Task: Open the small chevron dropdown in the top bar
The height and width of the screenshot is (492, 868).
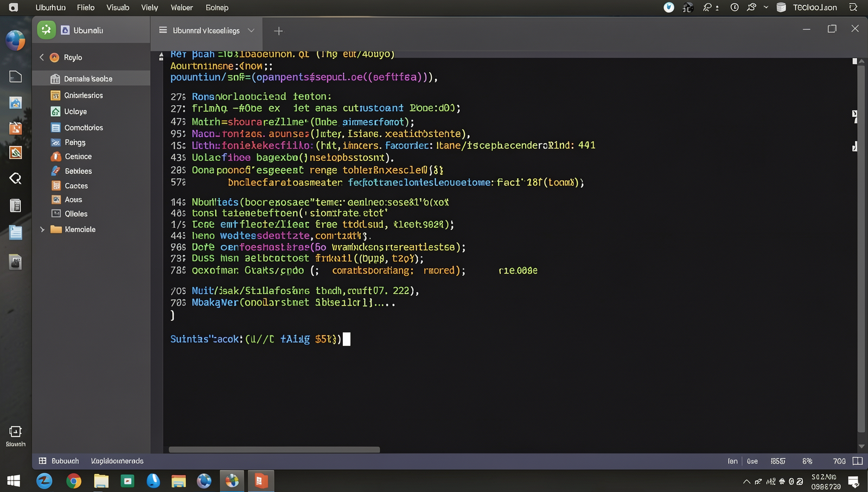Action: pos(766,7)
